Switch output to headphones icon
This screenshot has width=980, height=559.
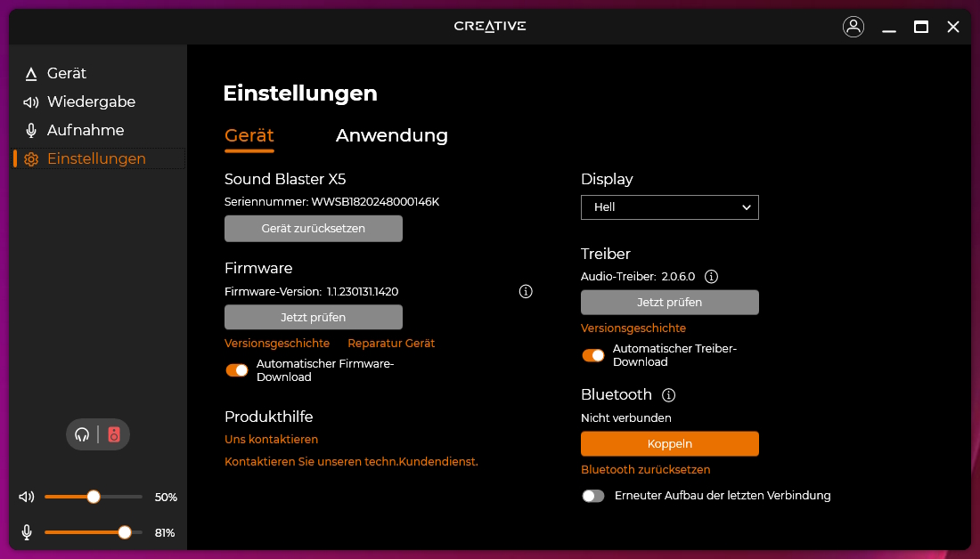82,434
